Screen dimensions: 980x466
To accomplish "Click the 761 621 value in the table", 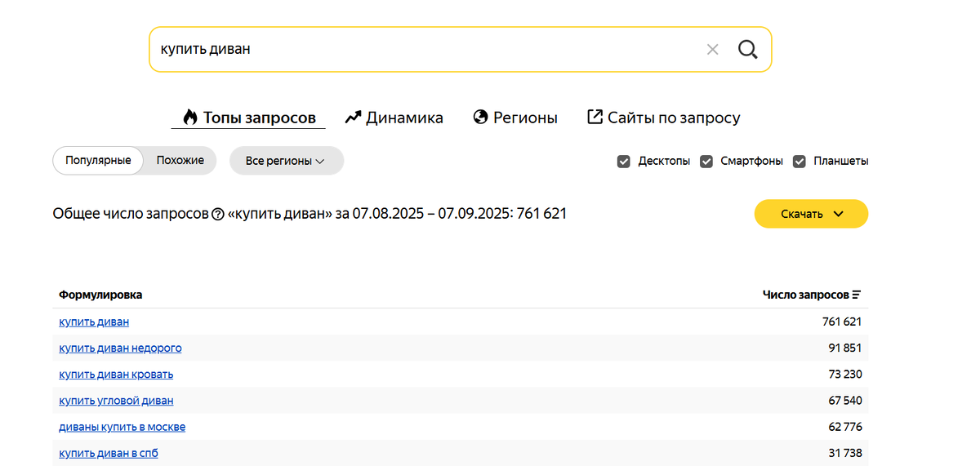I will (x=842, y=322).
